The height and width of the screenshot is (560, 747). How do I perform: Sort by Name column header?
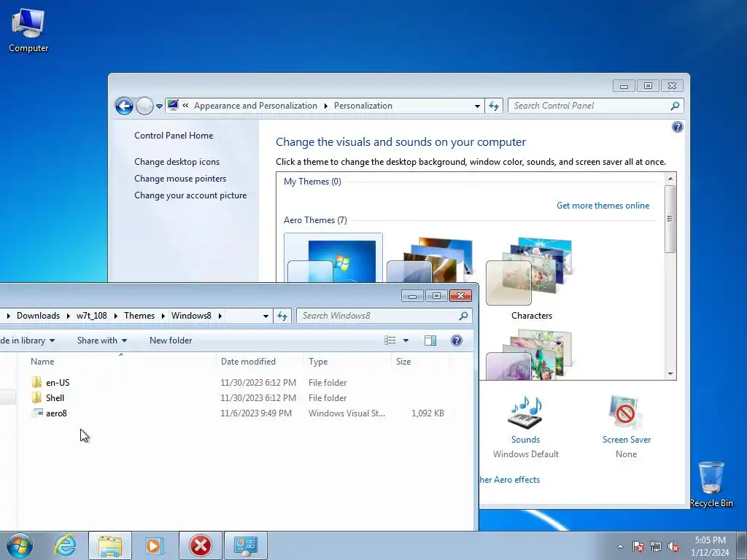pos(121,362)
